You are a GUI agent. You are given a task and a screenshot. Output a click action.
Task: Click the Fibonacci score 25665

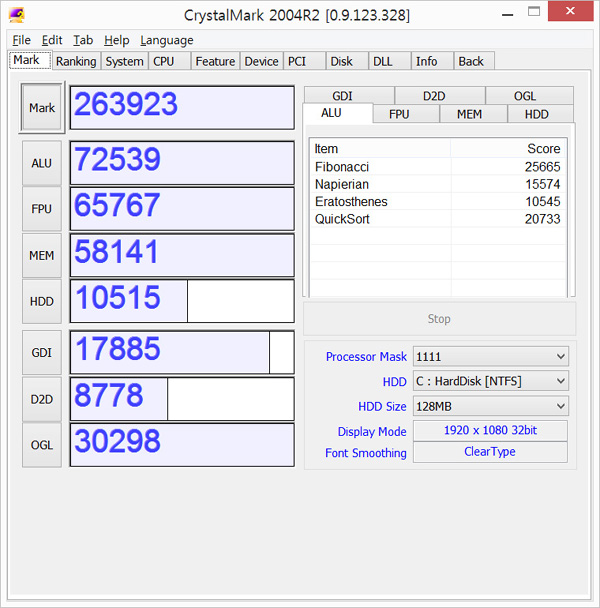542,167
